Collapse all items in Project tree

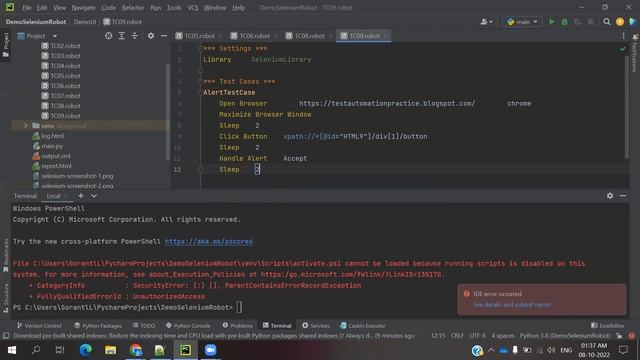click(x=135, y=36)
